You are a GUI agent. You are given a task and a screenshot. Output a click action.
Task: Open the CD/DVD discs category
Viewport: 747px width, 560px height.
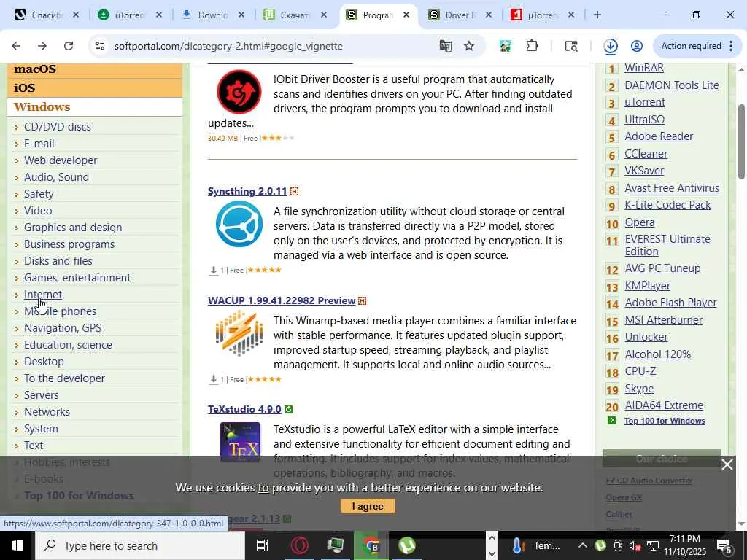click(x=57, y=127)
